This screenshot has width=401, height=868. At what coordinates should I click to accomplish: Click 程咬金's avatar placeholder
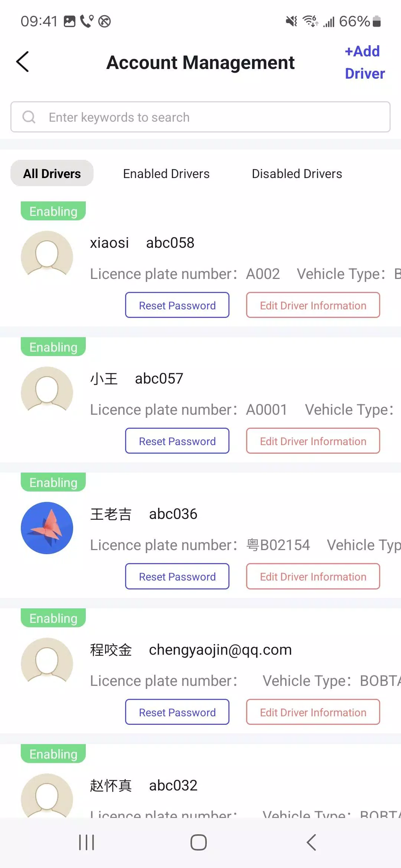point(47,664)
